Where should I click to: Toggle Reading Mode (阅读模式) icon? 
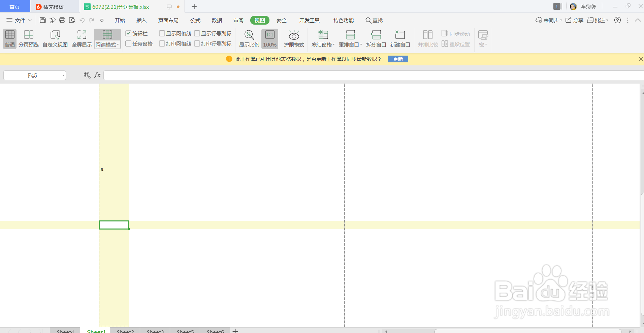click(x=107, y=35)
